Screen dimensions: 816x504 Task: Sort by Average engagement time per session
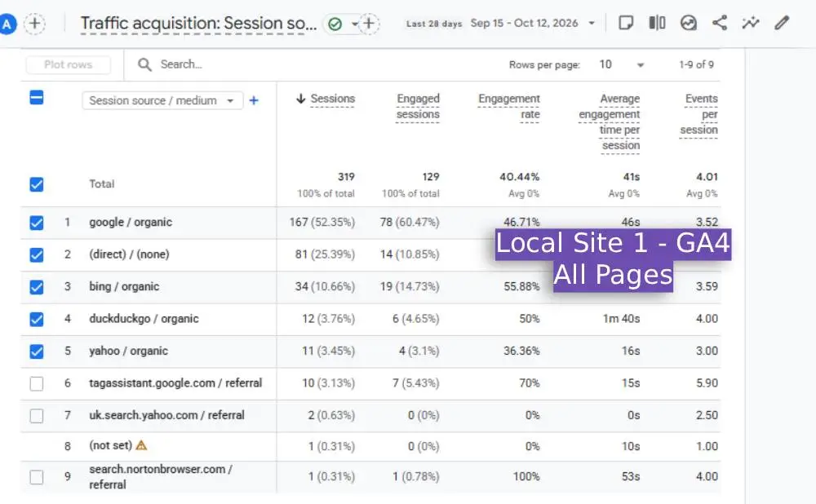point(610,122)
